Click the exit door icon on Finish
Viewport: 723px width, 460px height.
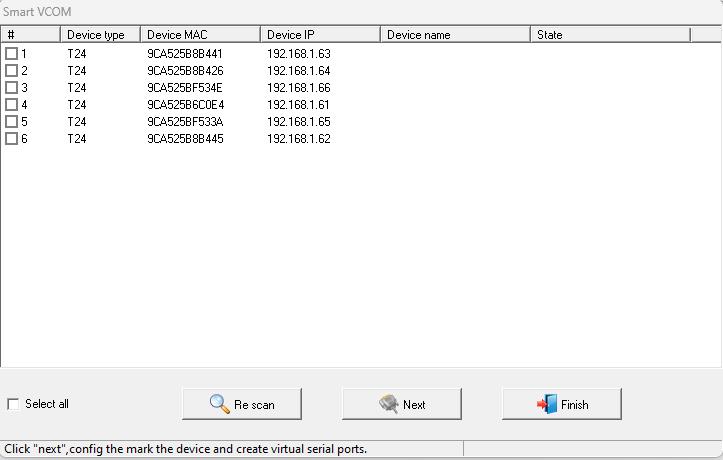click(547, 404)
